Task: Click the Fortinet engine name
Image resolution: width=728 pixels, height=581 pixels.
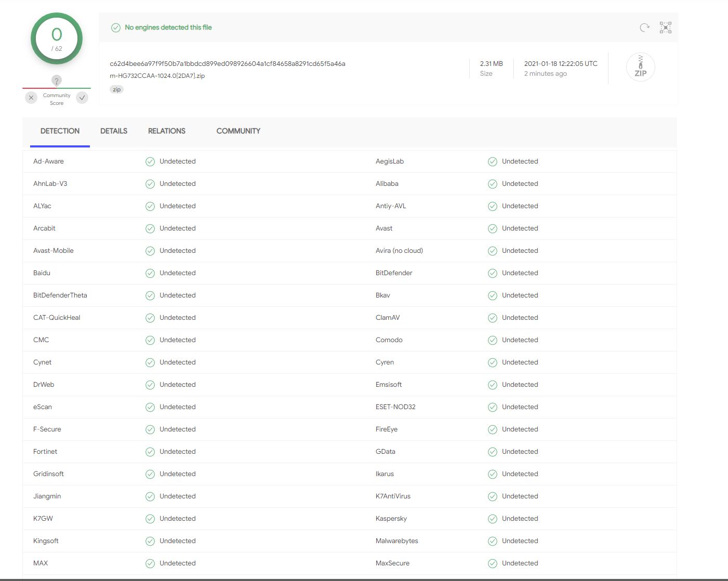Action: tap(45, 452)
